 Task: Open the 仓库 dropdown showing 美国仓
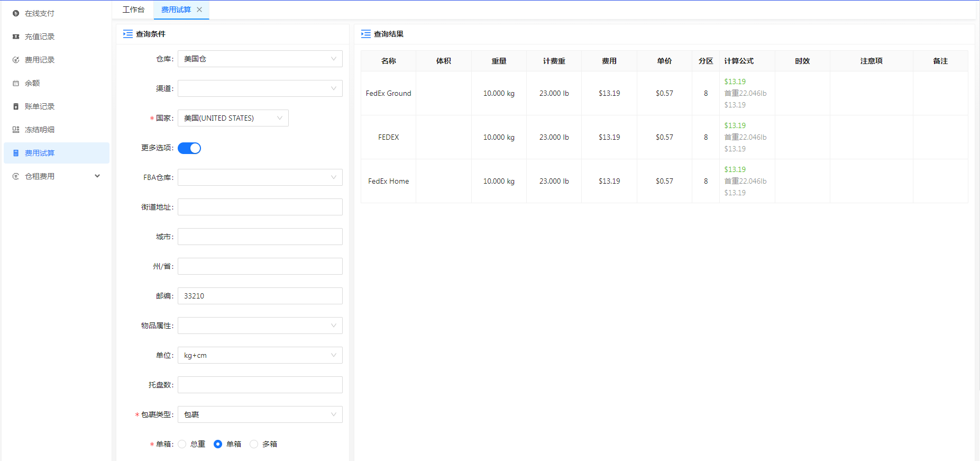260,59
